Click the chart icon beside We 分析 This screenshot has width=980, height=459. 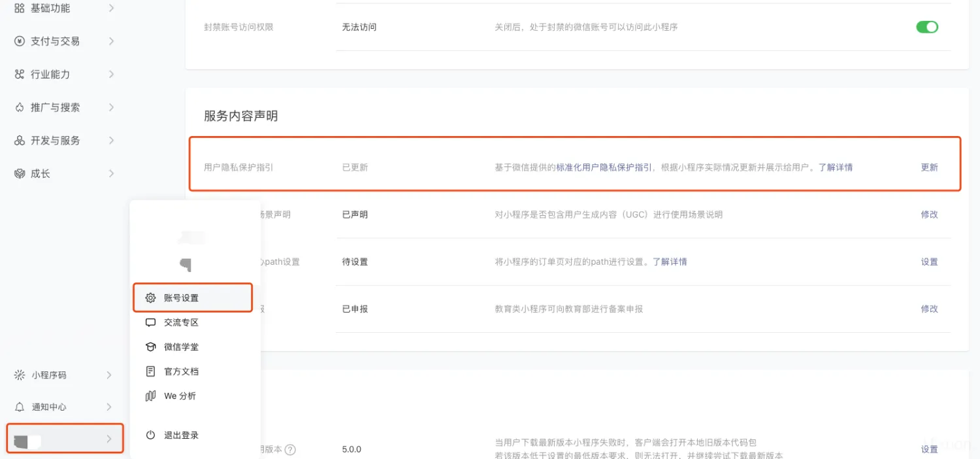coord(150,396)
